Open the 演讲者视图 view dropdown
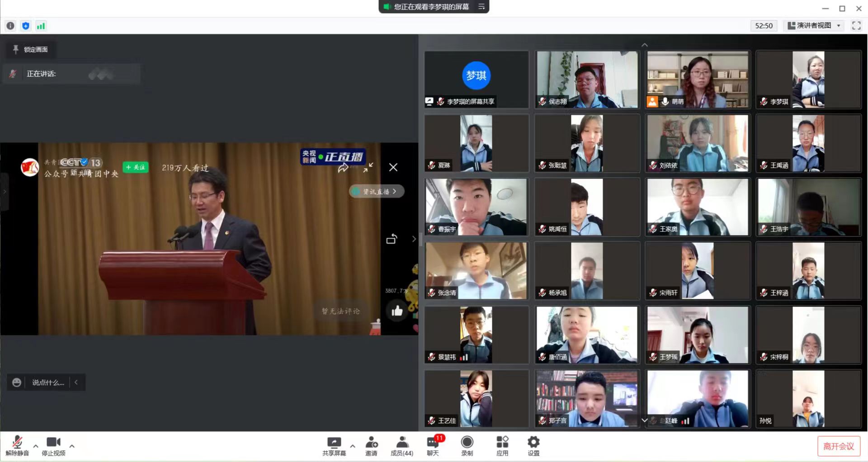The image size is (868, 462). pos(814,26)
